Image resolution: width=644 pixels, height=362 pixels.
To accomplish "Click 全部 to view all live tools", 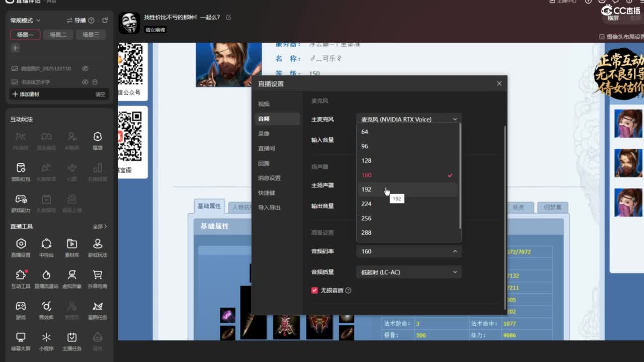I will click(x=100, y=227).
